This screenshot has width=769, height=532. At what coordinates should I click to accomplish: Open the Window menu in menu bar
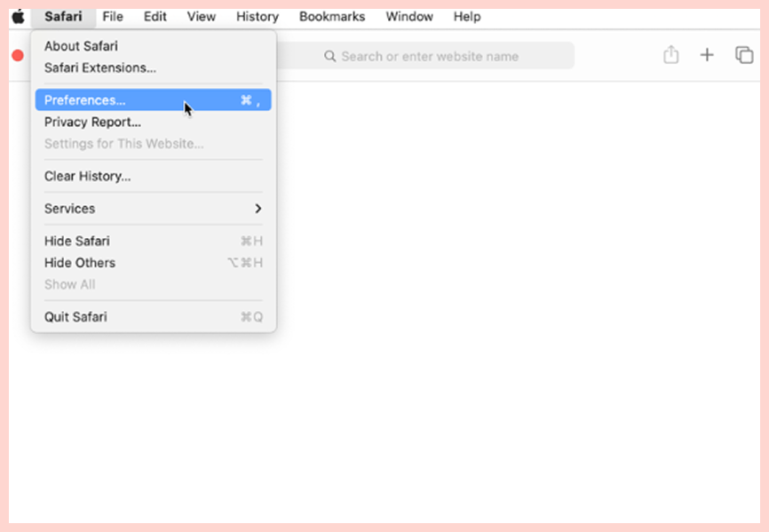tap(409, 16)
